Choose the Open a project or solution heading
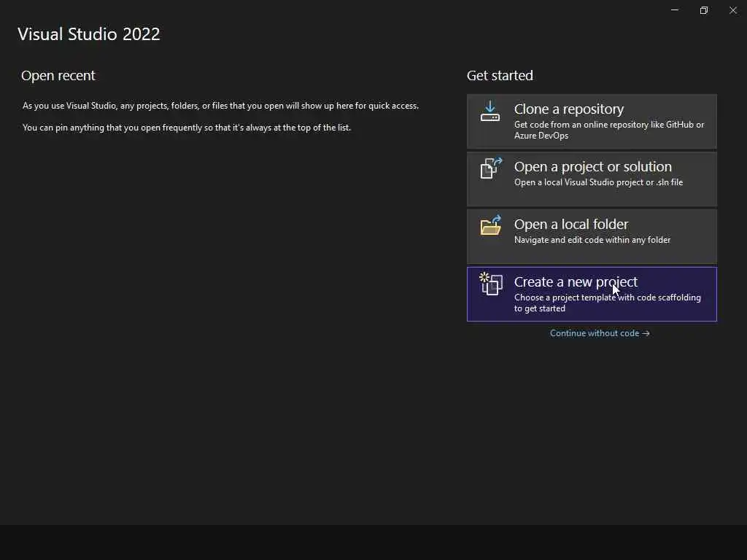This screenshot has width=747, height=560. 592,167
